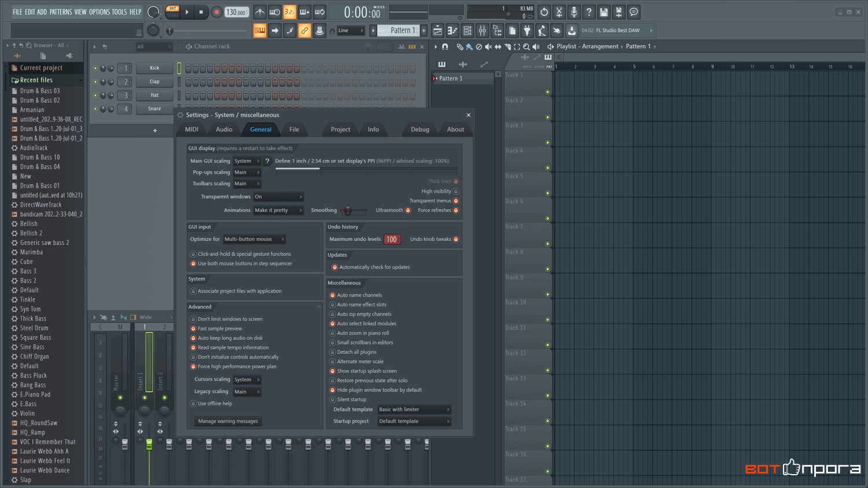Viewport: 868px width, 488px height.
Task: Switch to the Audio settings tab
Action: point(224,130)
